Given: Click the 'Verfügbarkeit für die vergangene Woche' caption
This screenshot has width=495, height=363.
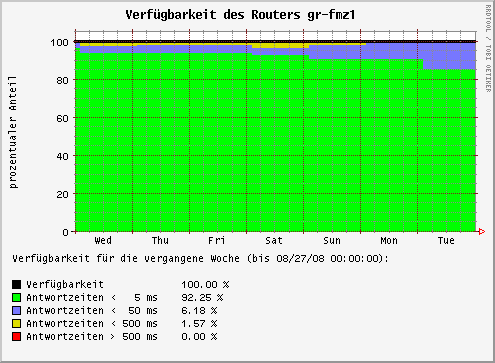Looking at the screenshot, I should (126, 259).
